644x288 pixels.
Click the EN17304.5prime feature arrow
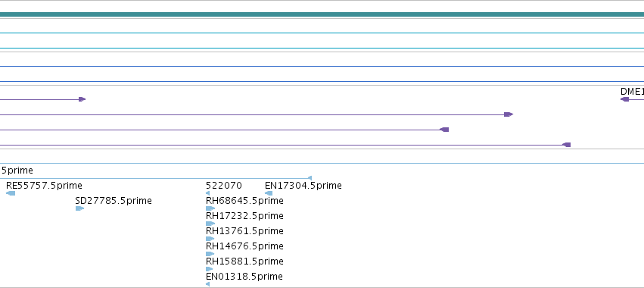point(269,193)
